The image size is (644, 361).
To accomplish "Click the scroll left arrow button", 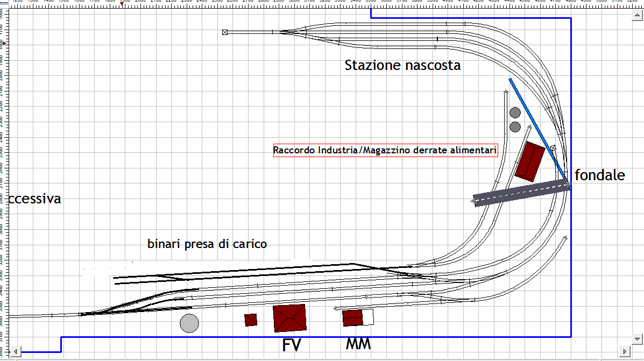I will click(x=15, y=352).
